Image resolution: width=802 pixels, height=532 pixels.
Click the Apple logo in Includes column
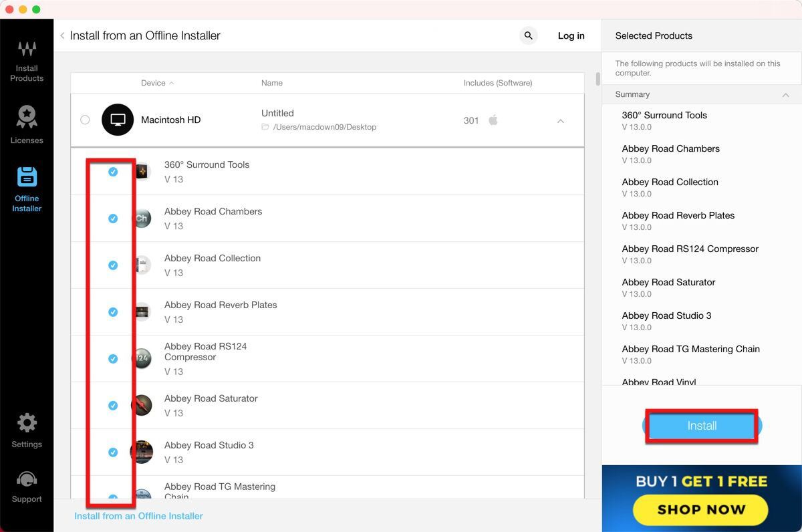pos(493,120)
